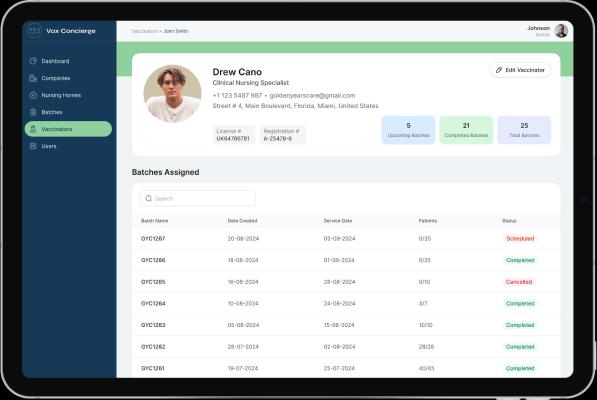
Task: Click Drew Cano's profile photo
Action: 172,93
